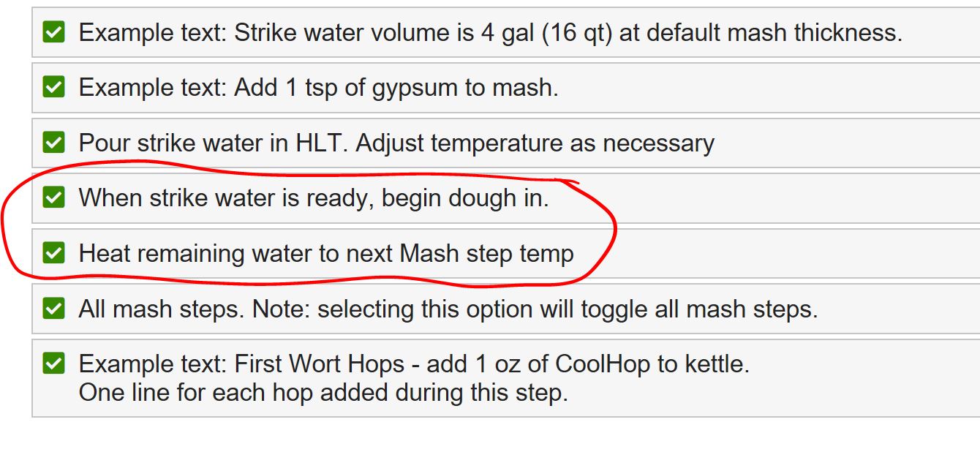Uncheck the 'All mash steps' checkbox
Viewport: 980px width, 463px height.
(x=53, y=309)
